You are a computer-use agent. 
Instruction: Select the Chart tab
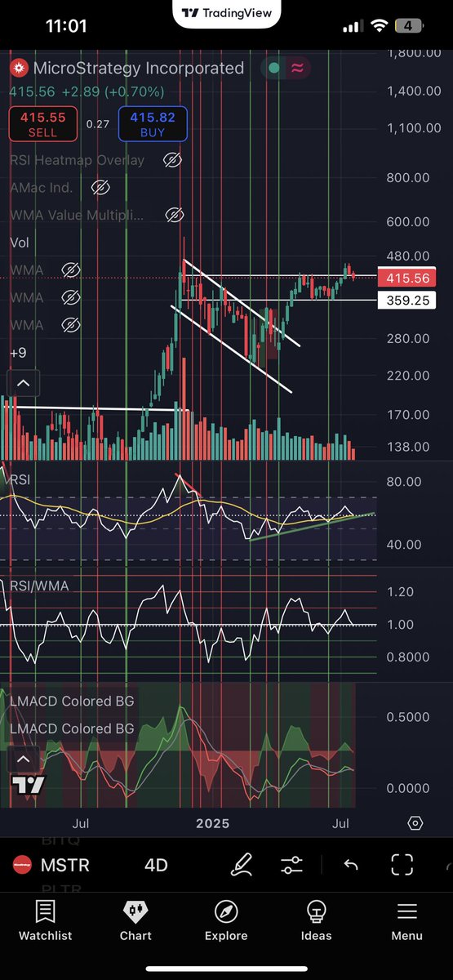[x=135, y=921]
